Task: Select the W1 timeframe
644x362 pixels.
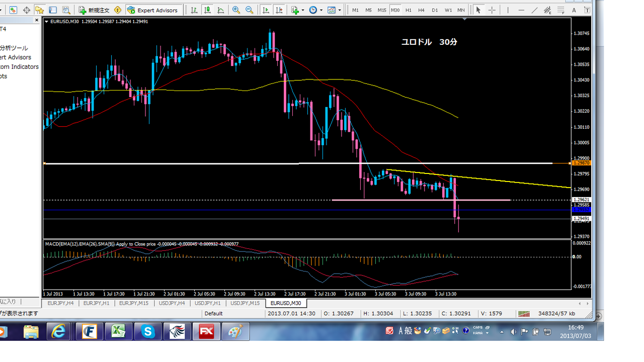Action: (448, 10)
